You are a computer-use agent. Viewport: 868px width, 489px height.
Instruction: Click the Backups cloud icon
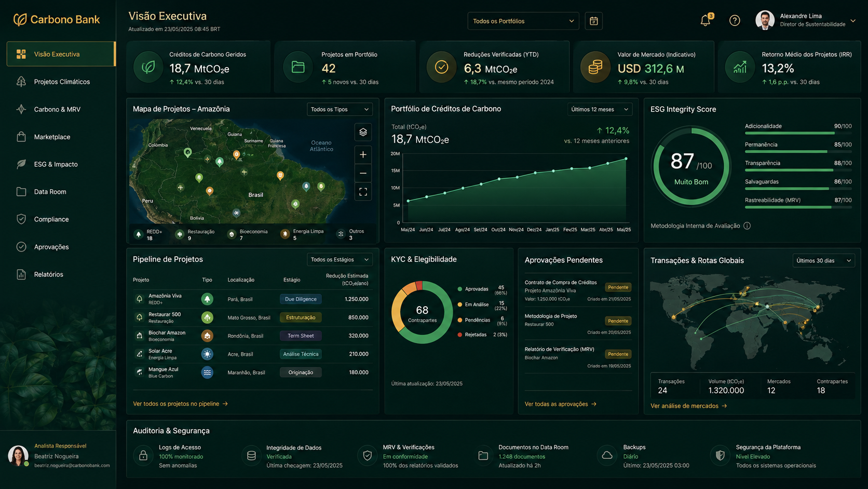pyautogui.click(x=607, y=456)
